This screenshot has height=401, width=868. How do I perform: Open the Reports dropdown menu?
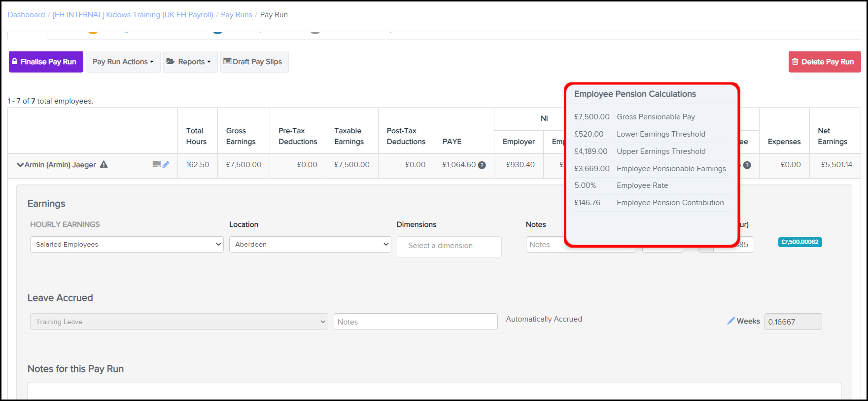point(190,62)
